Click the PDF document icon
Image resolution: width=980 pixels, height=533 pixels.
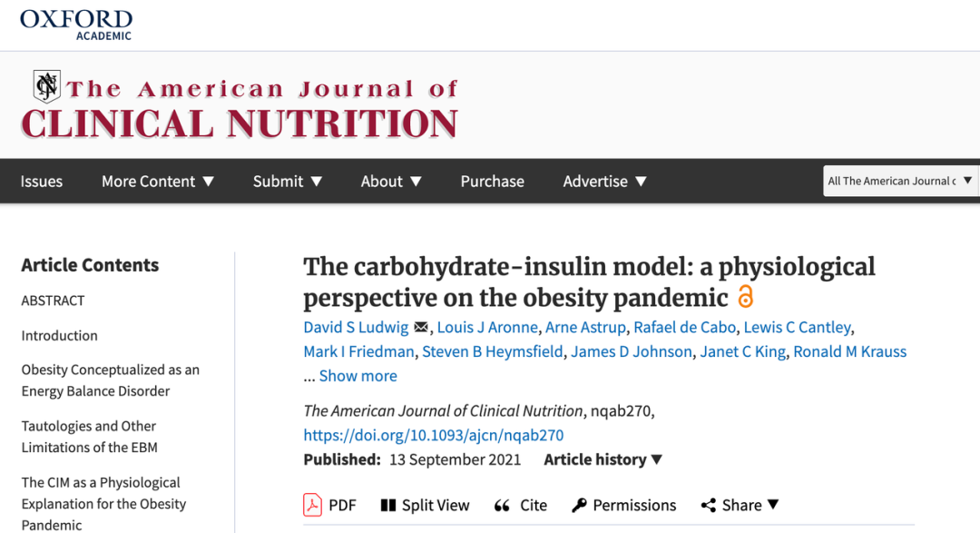[312, 505]
